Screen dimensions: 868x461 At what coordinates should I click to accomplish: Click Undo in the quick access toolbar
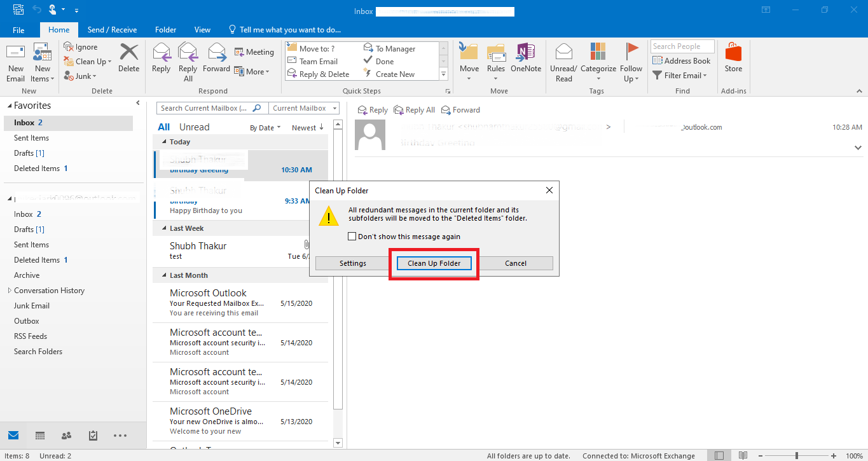coord(37,10)
